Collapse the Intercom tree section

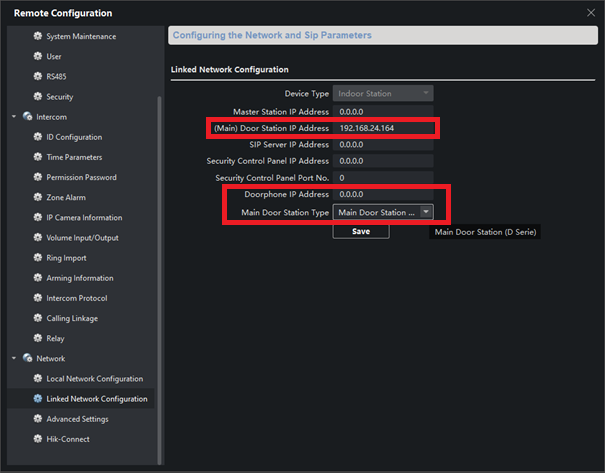13,117
